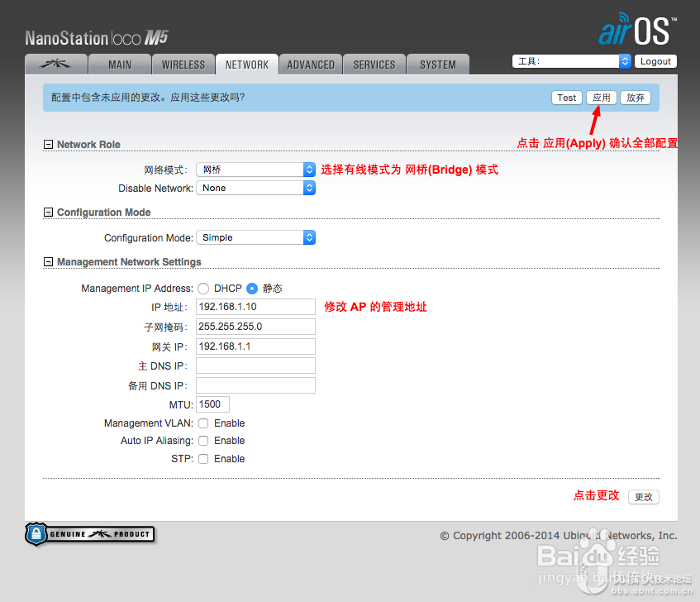Open the Disable Network dropdown
The image size is (700, 602).
pos(255,188)
